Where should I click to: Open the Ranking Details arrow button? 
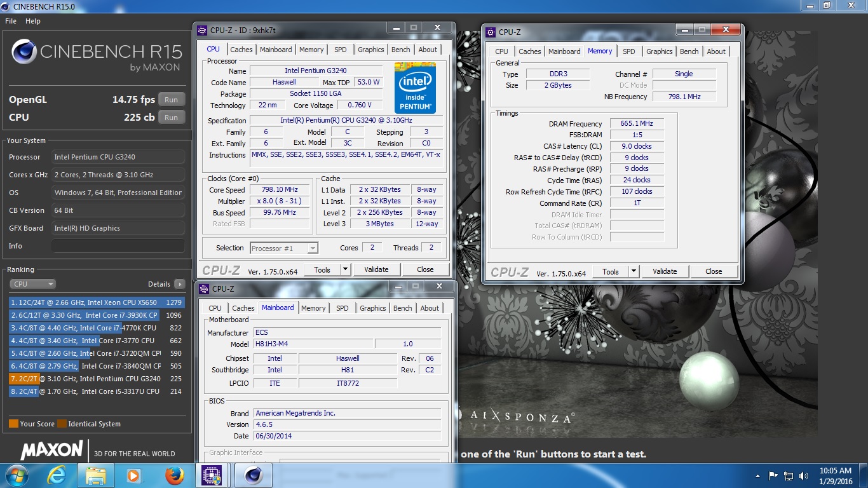pos(180,284)
